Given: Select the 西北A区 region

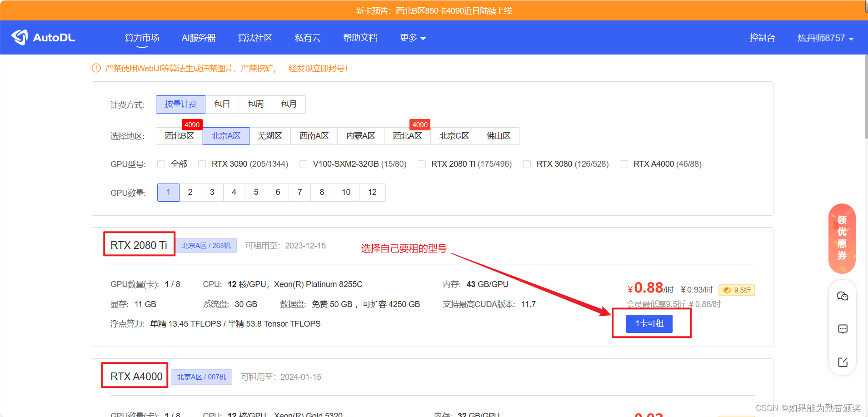Looking at the screenshot, I should click(x=407, y=136).
